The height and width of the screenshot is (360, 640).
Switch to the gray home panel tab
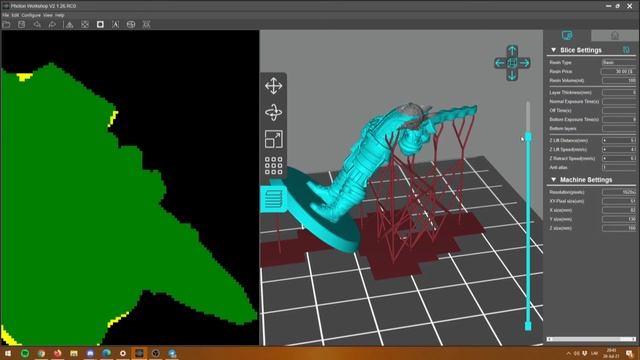[x=615, y=36]
